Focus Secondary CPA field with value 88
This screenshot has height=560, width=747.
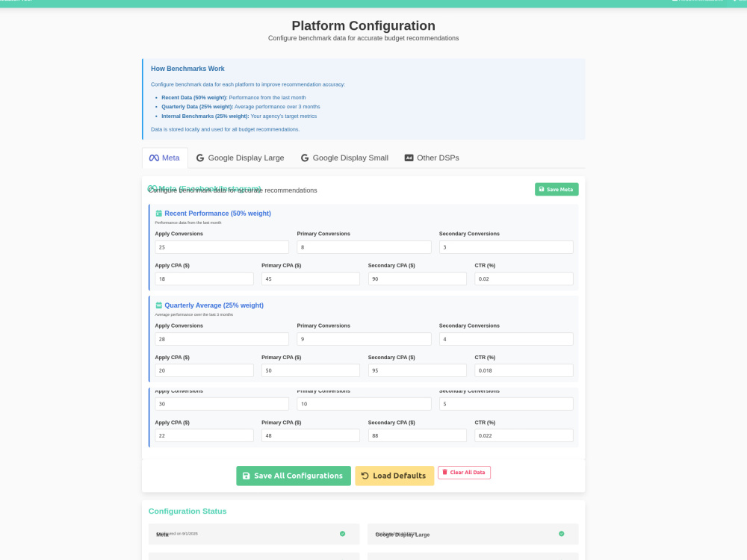pyautogui.click(x=418, y=436)
